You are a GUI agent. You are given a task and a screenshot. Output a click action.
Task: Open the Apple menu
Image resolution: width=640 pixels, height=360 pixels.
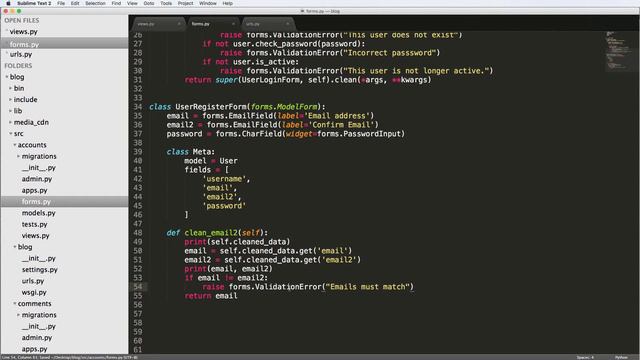(x=8, y=3)
